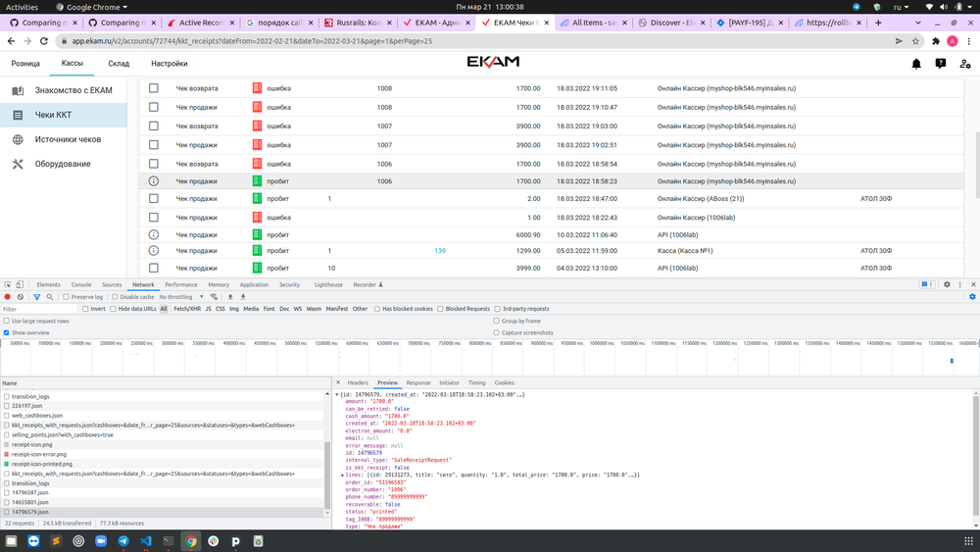Open the DevTools inspect element picker

click(x=8, y=284)
